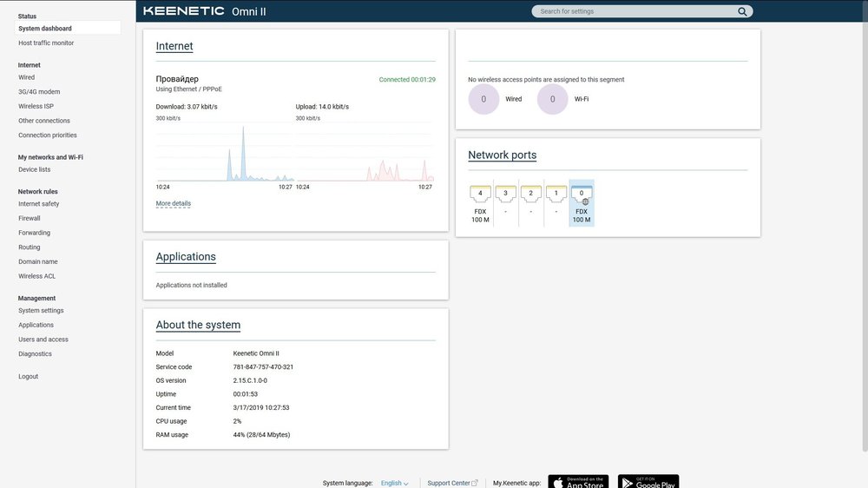Screen dimensions: 868x488
Task: Click the download traffic graph
Action: click(x=225, y=152)
